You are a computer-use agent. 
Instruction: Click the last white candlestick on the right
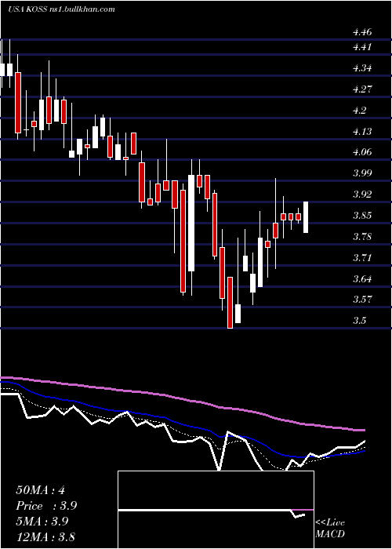pos(306,217)
